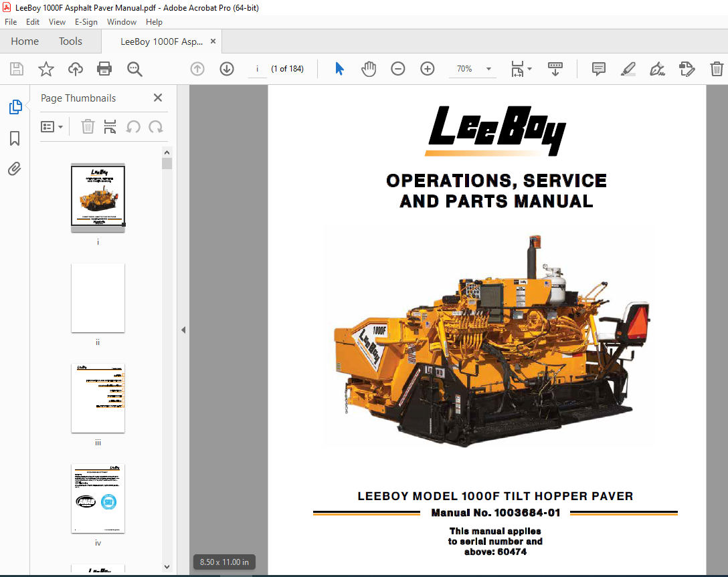The image size is (728, 577).
Task: Collapse the navigation pane arrow
Action: 183,330
